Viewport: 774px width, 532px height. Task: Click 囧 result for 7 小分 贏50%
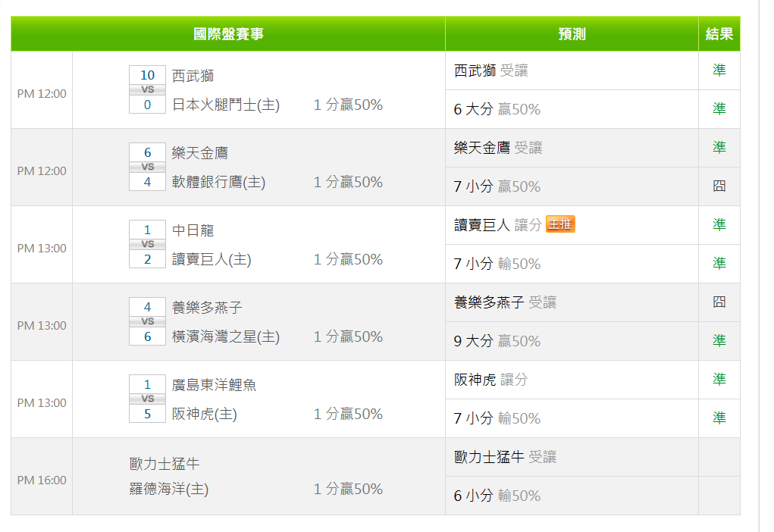coord(719,186)
